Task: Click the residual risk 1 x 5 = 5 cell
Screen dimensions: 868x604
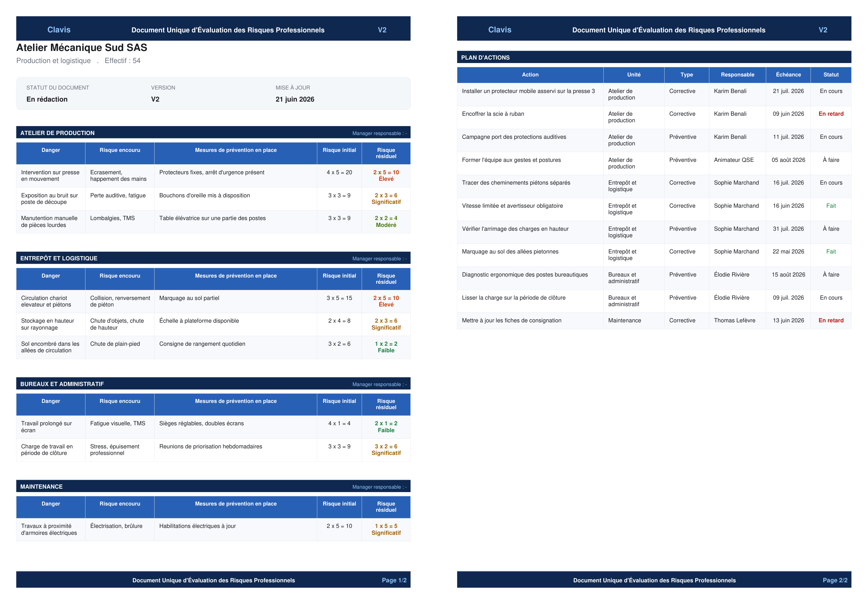Action: [386, 530]
